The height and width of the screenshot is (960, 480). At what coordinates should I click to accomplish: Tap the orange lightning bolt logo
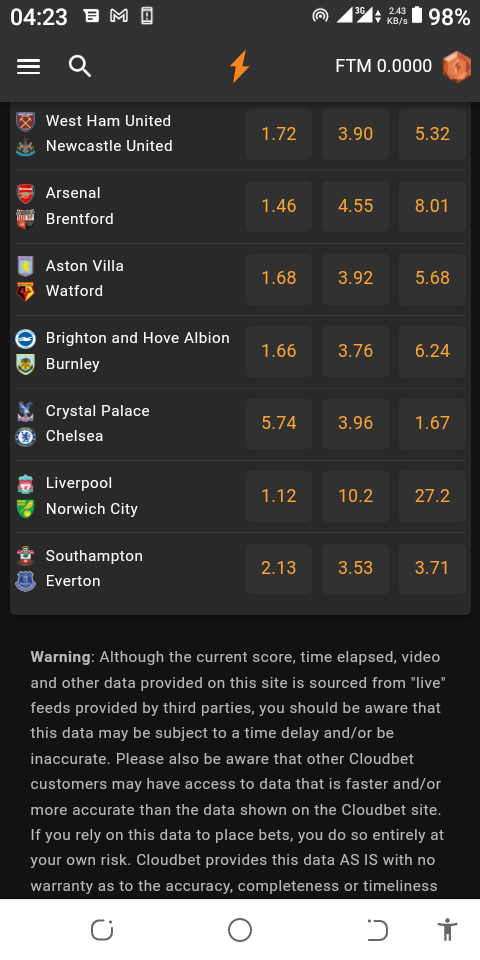[239, 66]
